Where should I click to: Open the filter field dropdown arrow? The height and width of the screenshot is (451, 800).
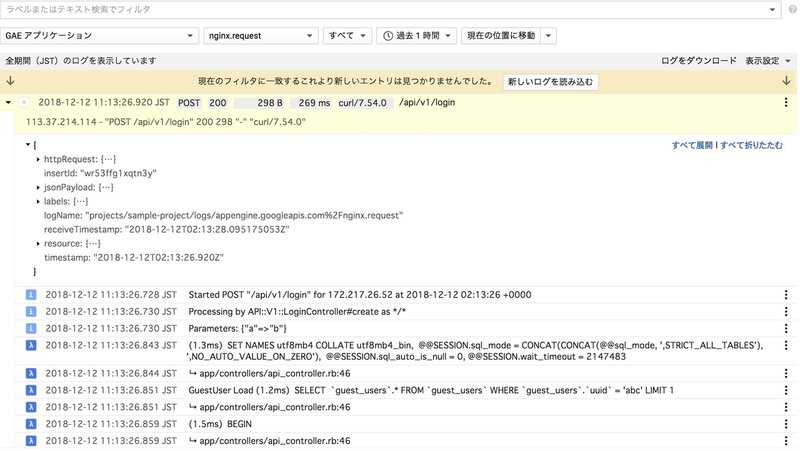(772, 10)
